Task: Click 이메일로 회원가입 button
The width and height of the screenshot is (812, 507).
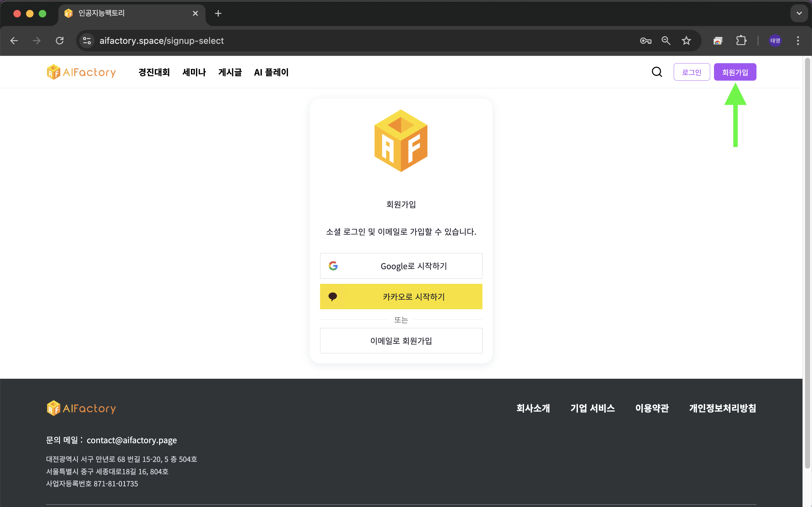Action: pos(401,341)
